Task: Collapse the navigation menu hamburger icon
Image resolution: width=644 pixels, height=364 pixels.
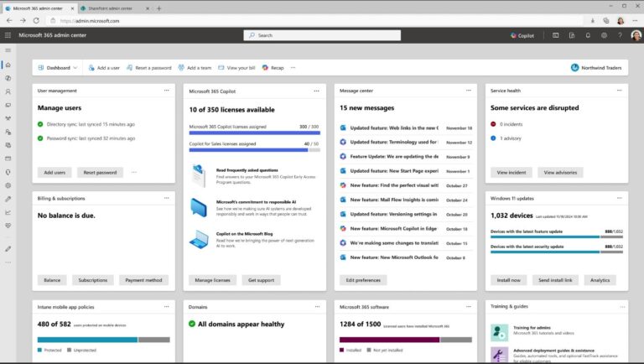Action: click(8, 50)
